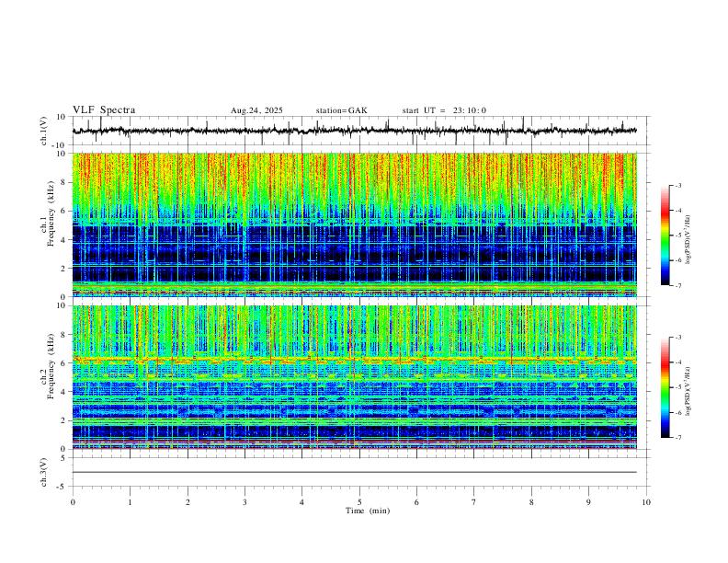Click the 'ch.1(V)' waveform axis label
728x563 pixels.
(x=44, y=131)
